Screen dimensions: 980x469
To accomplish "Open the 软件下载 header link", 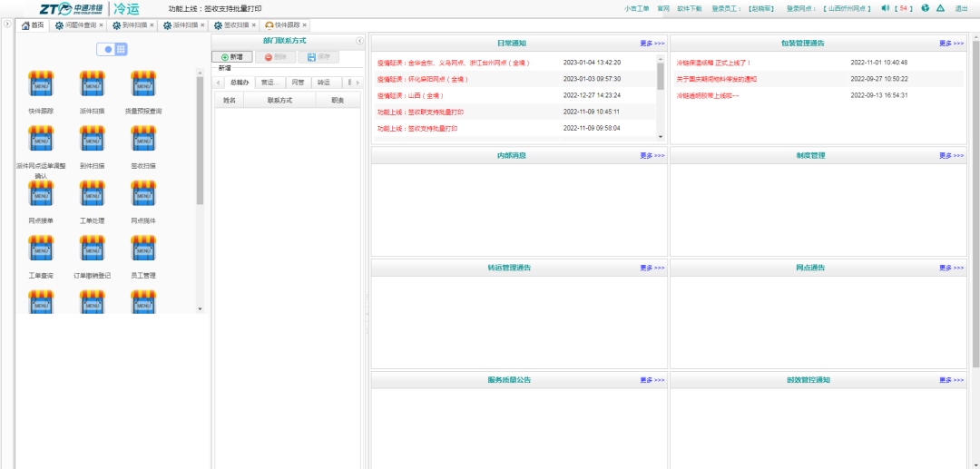I will pyautogui.click(x=690, y=9).
